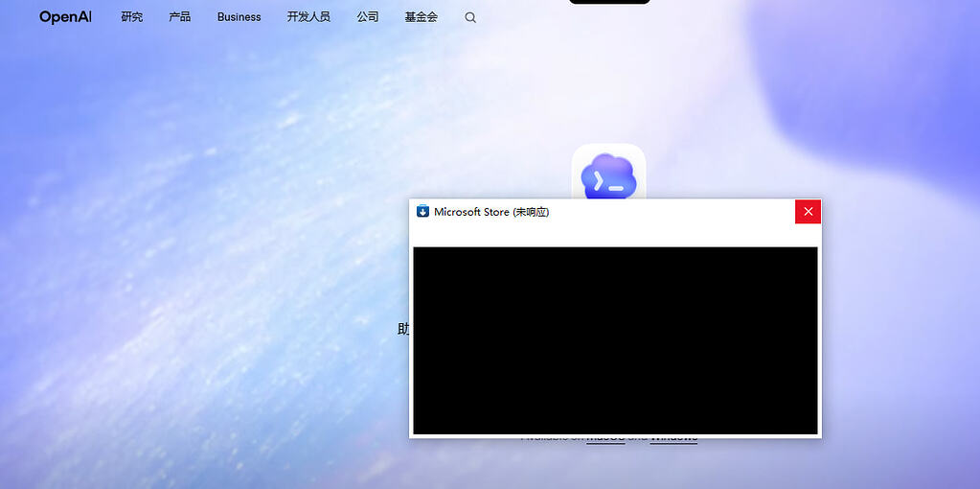
Task: Open the 研究 menu
Action: [x=132, y=17]
